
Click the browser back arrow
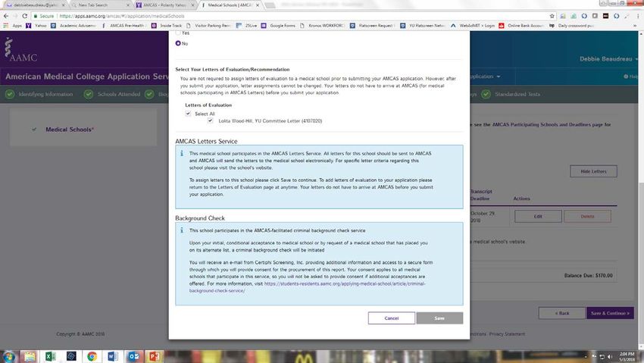6,16
